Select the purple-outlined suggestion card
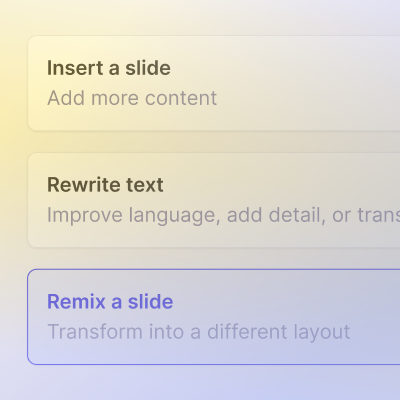400x400 pixels. [214, 317]
